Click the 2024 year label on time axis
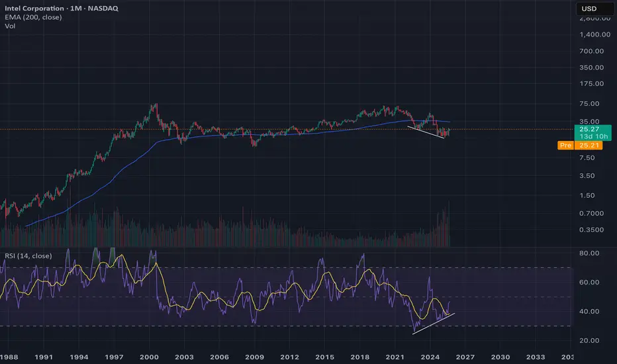This screenshot has height=364, width=617. click(430, 357)
